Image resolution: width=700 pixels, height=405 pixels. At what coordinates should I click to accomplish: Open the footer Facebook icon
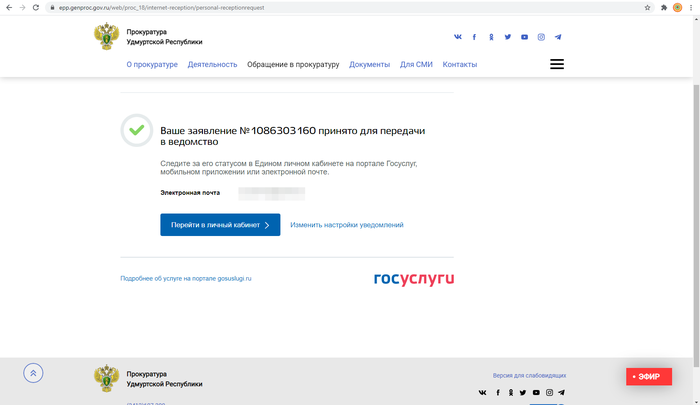pos(498,392)
